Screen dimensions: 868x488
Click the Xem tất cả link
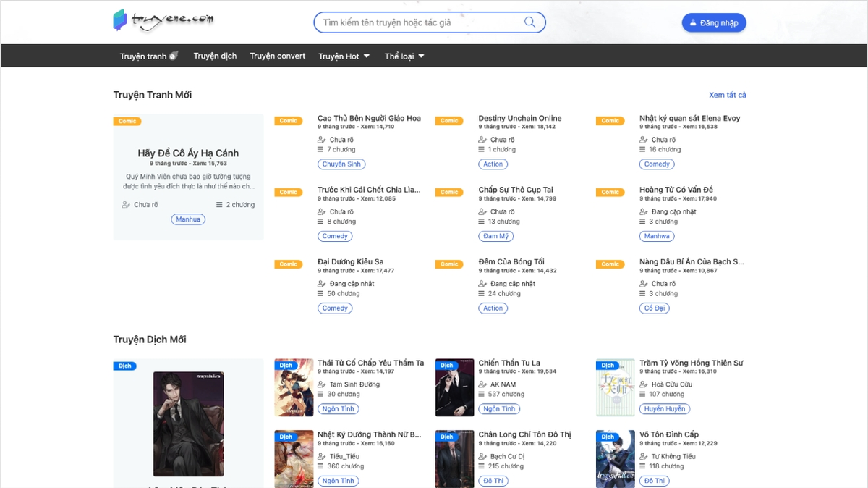click(728, 95)
